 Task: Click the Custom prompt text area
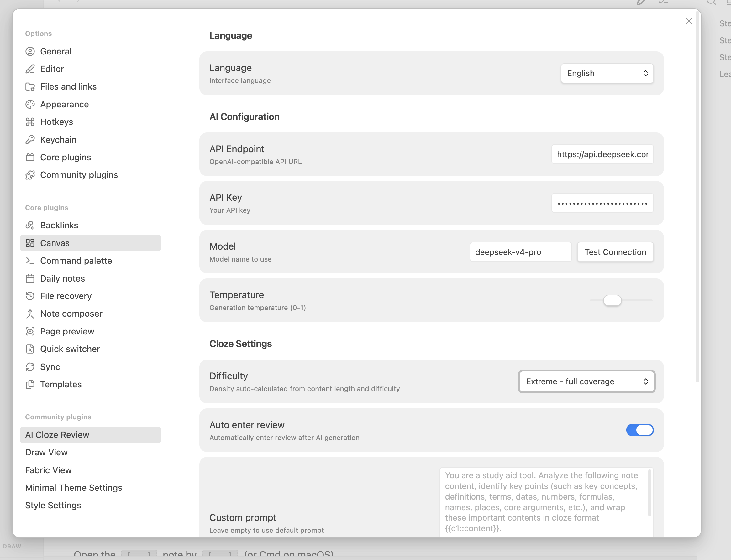[x=546, y=502]
